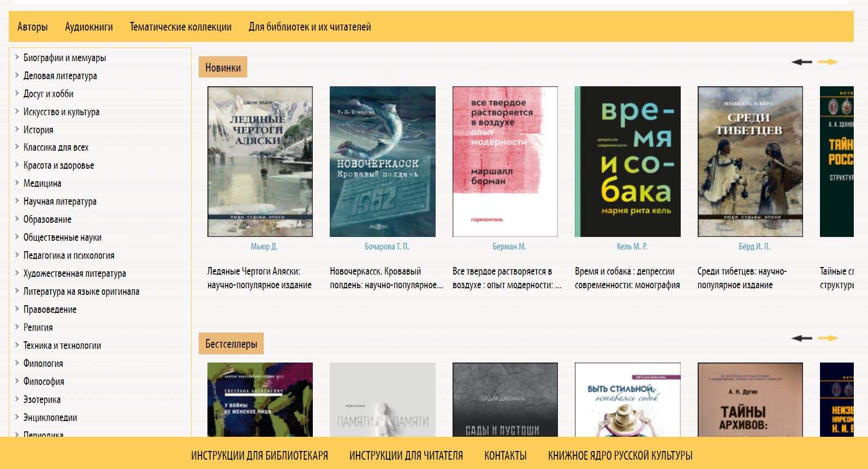Select the Образование category
Viewport: 868px width, 469px height.
pos(47,219)
